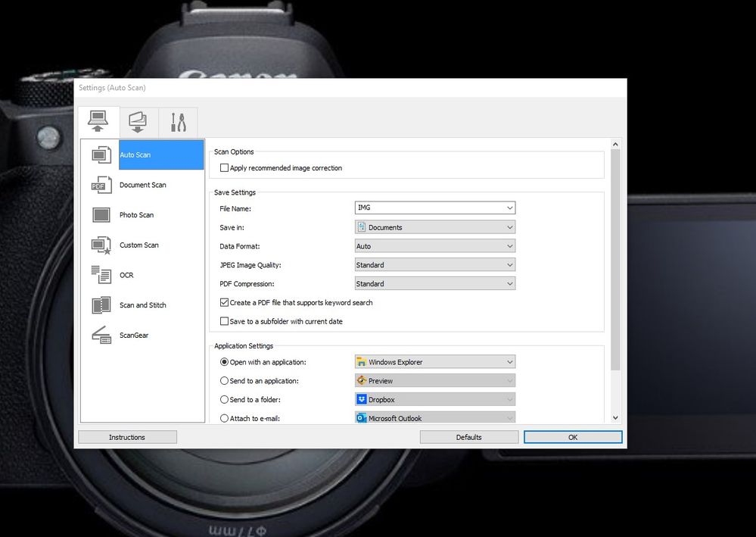Open the Scanning from the Operation Panel tab
Image resolution: width=756 pixels, height=537 pixels.
pyautogui.click(x=138, y=122)
